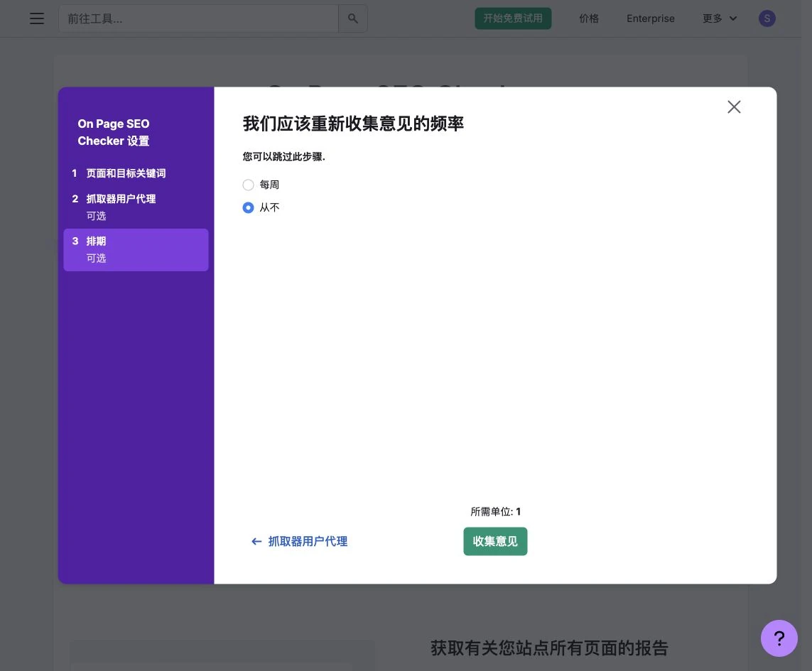This screenshot has height=671, width=812.
Task: Click the On Page SEO Checker 设置 title
Action: [114, 132]
